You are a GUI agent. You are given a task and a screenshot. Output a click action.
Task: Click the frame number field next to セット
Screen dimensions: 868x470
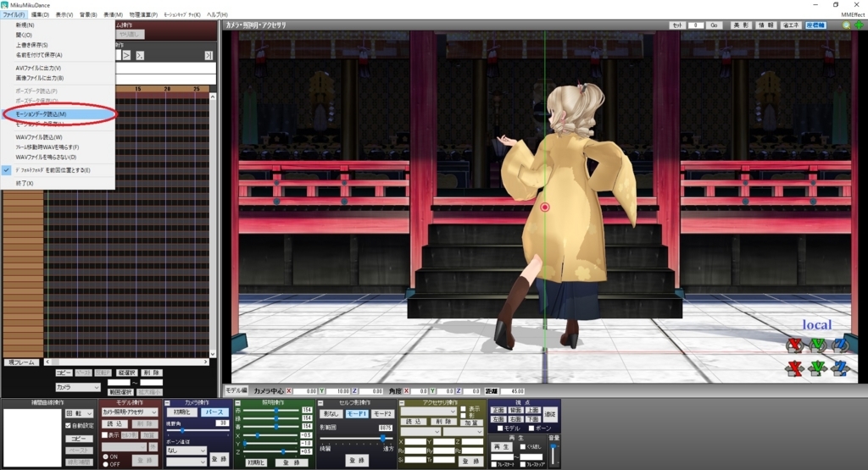click(x=695, y=25)
